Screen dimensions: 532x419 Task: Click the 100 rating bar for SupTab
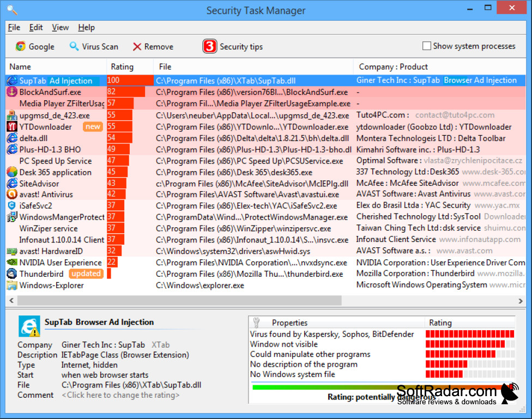click(130, 81)
